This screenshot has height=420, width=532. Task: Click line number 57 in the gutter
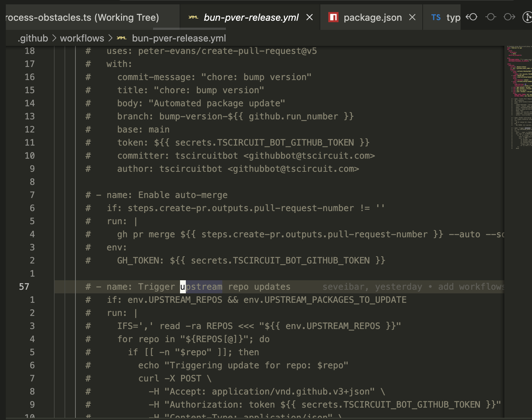coord(24,286)
